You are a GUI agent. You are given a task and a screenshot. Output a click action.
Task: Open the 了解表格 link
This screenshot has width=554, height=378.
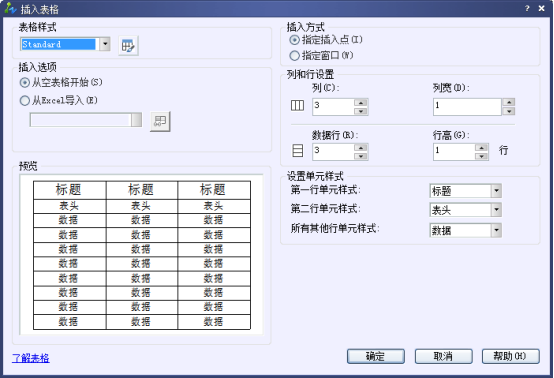point(31,358)
